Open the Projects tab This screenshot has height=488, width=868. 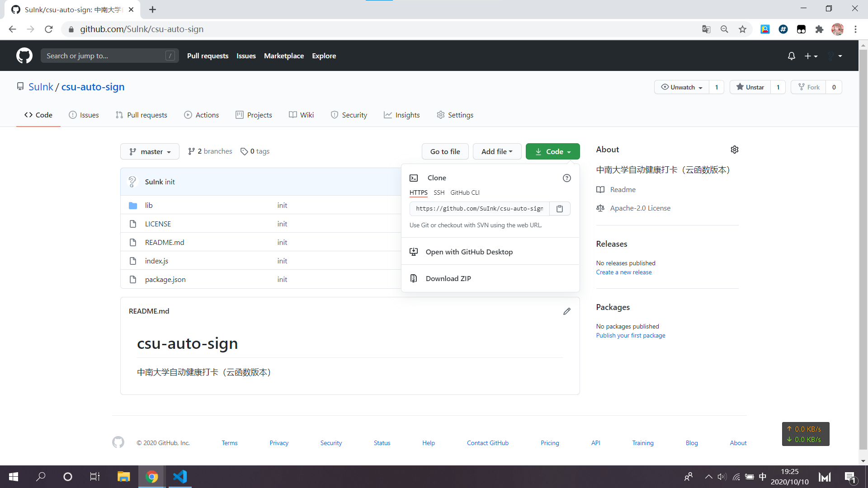pos(254,115)
